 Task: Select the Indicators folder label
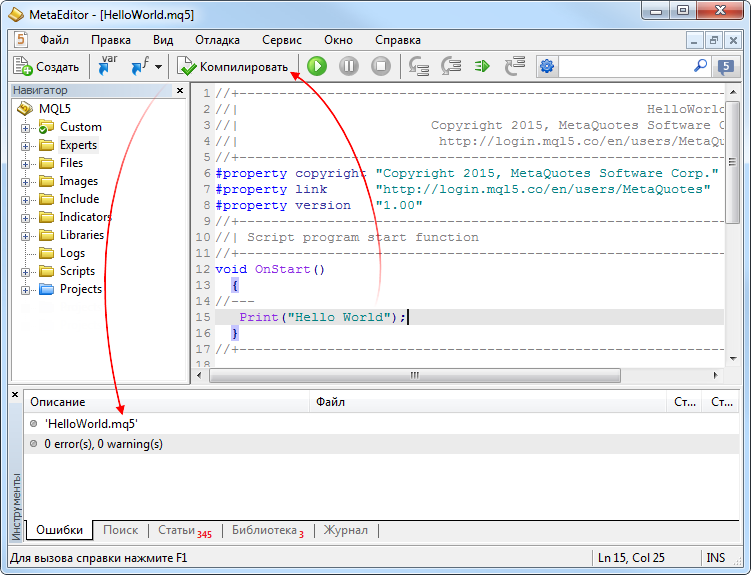[85, 217]
